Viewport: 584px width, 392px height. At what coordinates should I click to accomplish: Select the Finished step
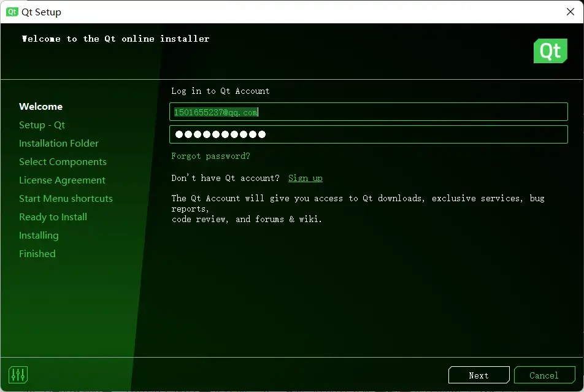click(x=37, y=254)
